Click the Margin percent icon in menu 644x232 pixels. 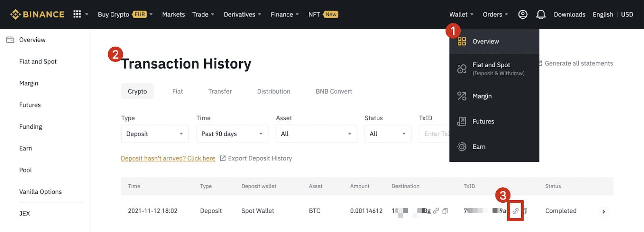coord(462,96)
